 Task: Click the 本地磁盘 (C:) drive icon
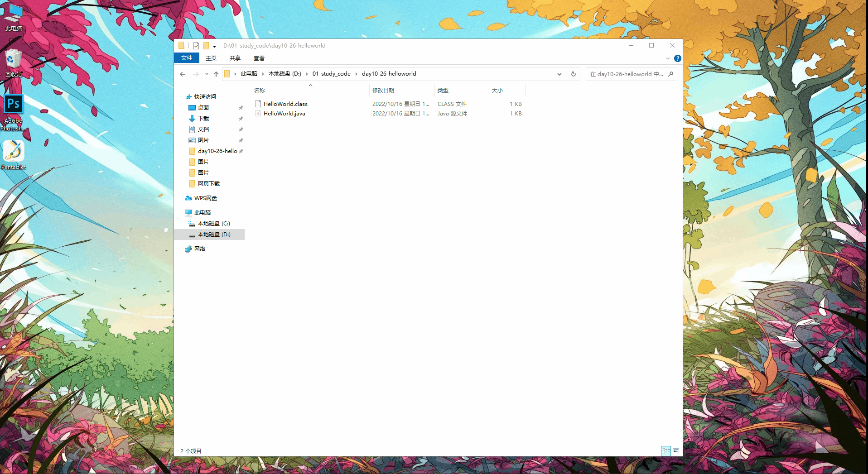click(x=192, y=224)
